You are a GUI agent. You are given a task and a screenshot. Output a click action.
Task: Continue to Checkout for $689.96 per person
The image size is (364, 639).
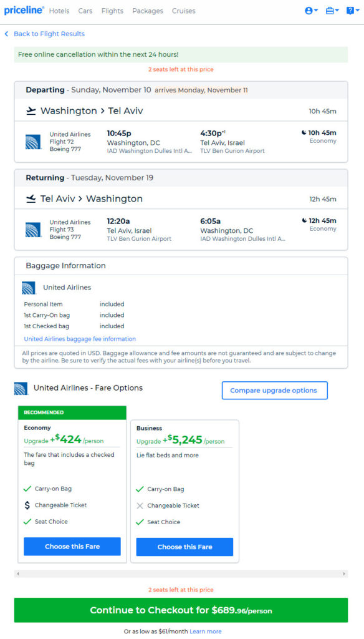click(x=181, y=610)
